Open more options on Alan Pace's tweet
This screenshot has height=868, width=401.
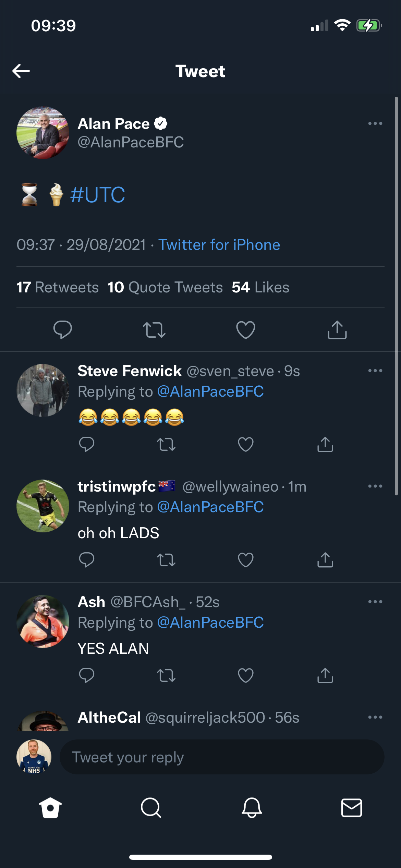(375, 123)
